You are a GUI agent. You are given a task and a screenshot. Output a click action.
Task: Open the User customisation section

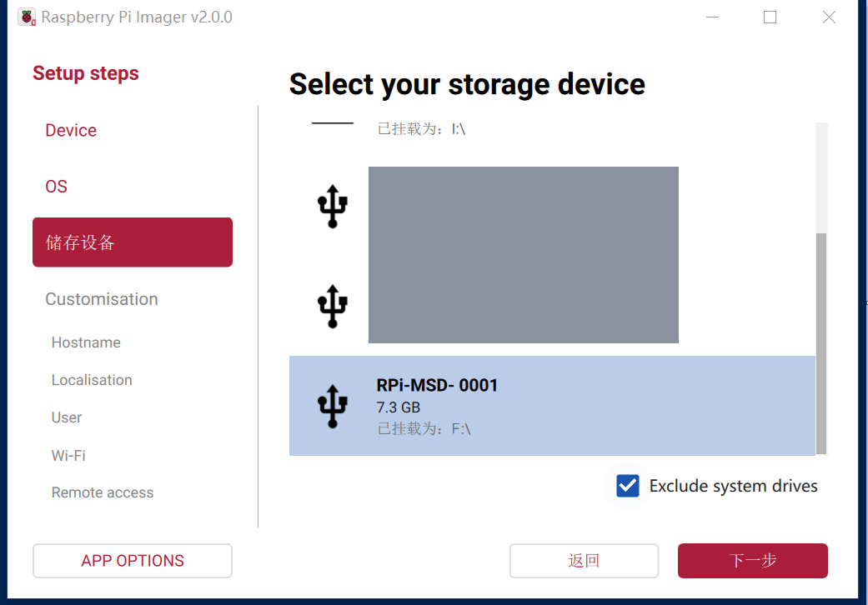click(67, 417)
